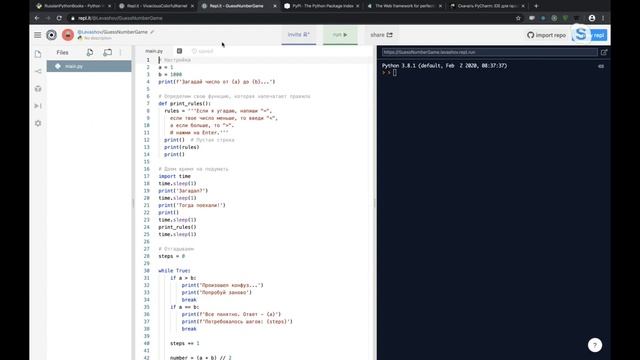Screen dimensions: 640x360
Task: Switch to RussianPythonBooks browser tab
Action: (72, 6)
